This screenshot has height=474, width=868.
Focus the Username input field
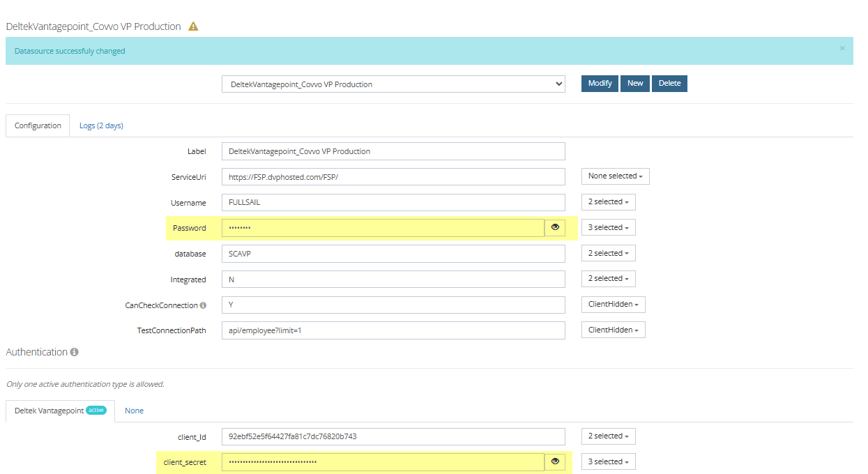pyautogui.click(x=393, y=203)
